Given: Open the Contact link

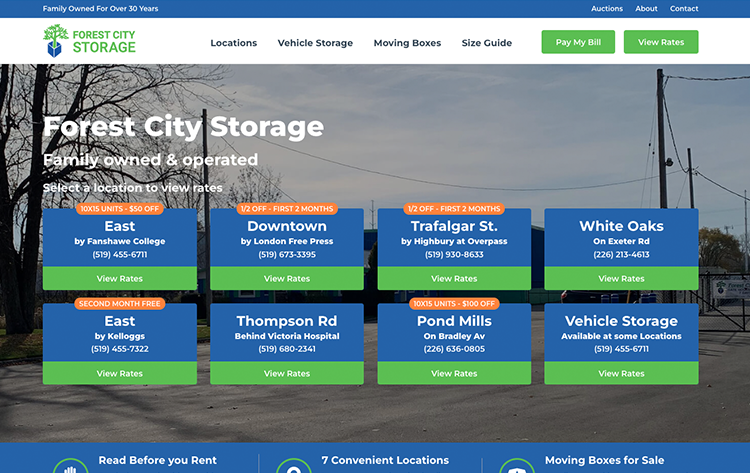Looking at the screenshot, I should click(x=684, y=9).
